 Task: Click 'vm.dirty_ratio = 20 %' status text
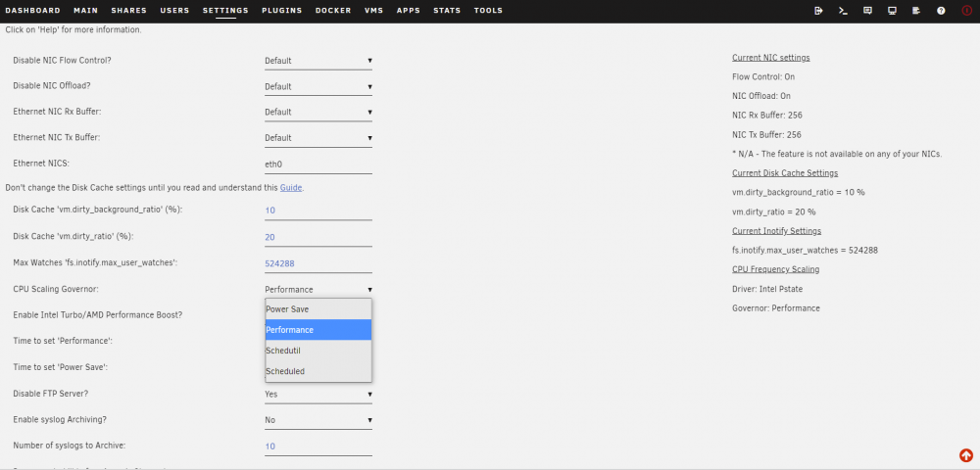click(x=774, y=211)
